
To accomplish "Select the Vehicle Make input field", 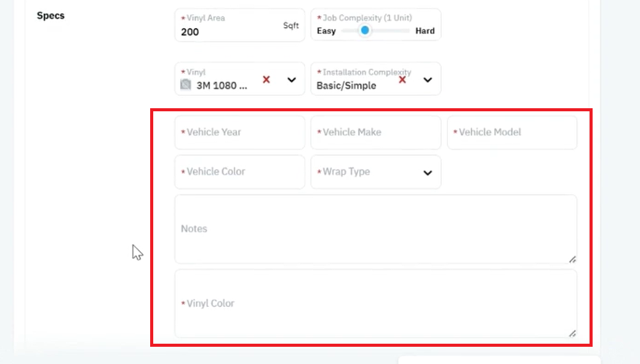I will (376, 132).
